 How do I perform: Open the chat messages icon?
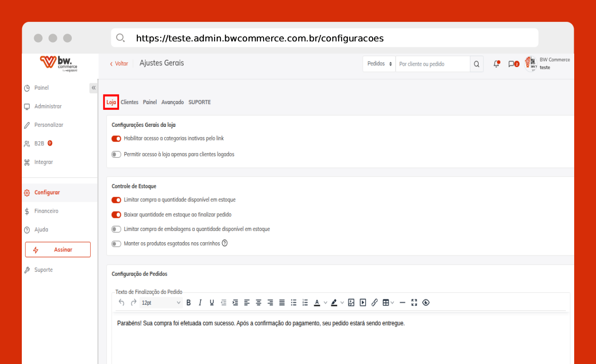coord(511,64)
